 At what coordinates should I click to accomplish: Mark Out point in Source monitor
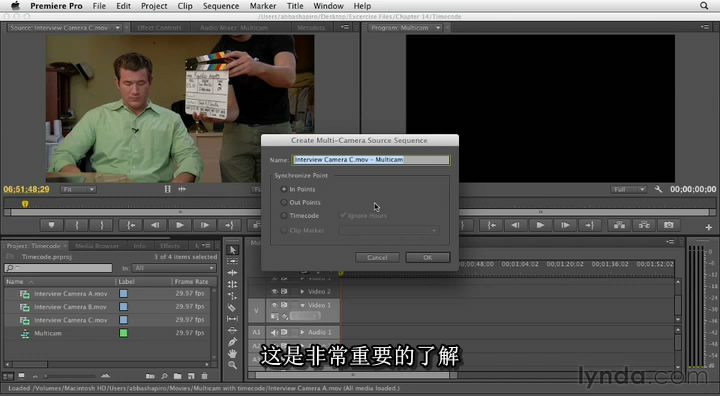101,225
